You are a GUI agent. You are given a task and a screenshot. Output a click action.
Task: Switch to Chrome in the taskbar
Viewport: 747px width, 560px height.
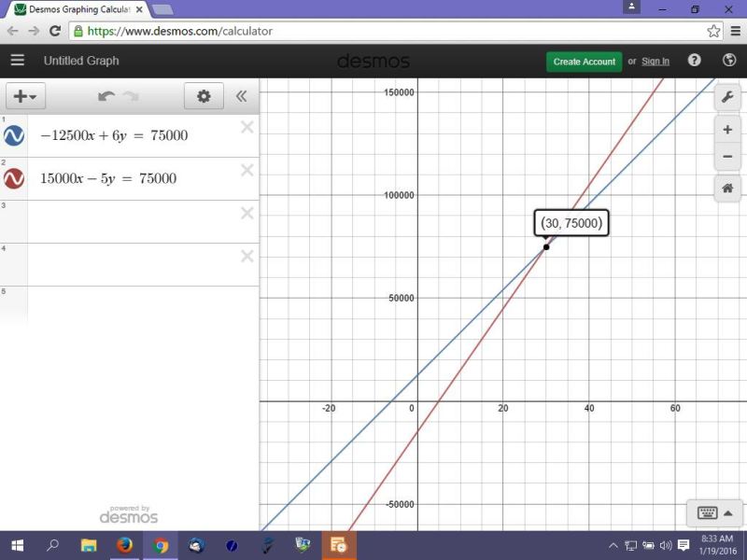pyautogui.click(x=161, y=545)
